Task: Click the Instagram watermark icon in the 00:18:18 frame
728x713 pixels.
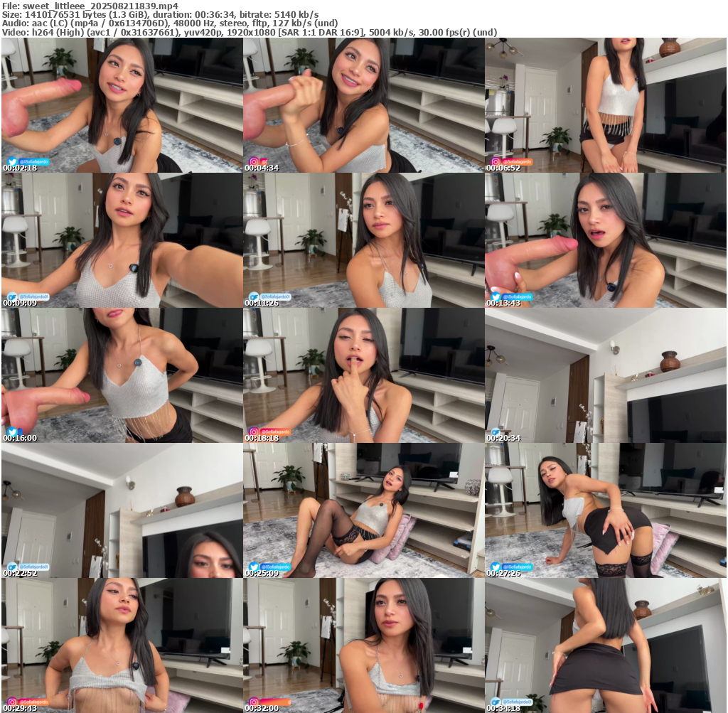Action: click(x=253, y=431)
